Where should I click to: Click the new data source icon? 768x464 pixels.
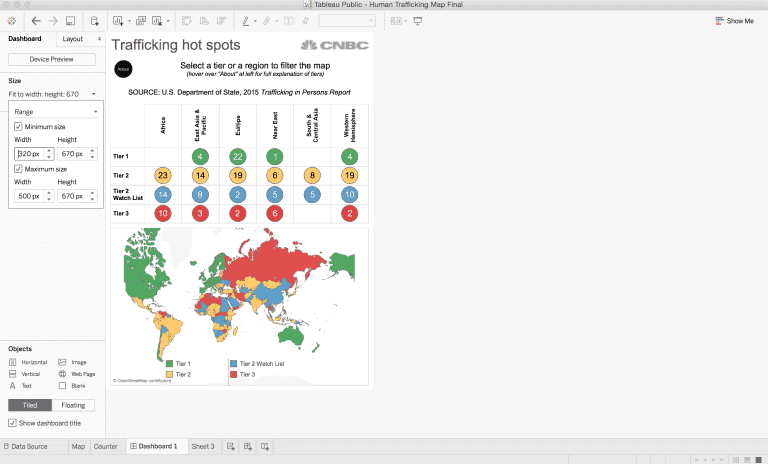[95, 20]
